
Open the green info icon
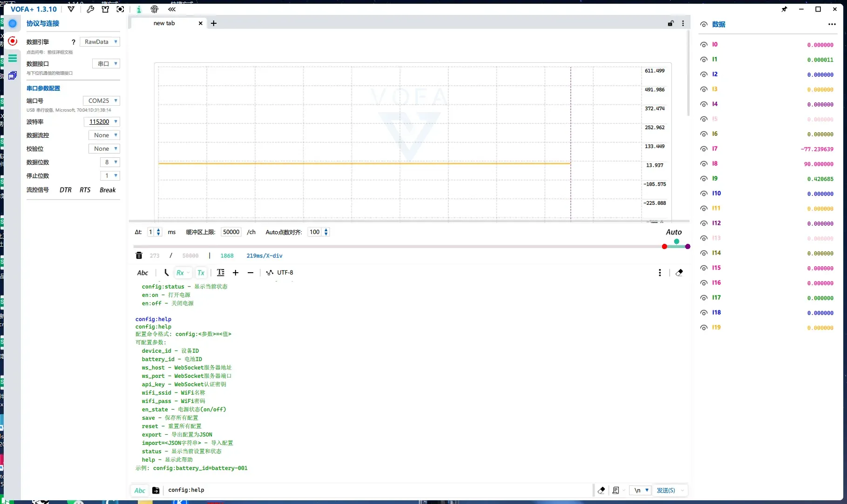pos(139,9)
